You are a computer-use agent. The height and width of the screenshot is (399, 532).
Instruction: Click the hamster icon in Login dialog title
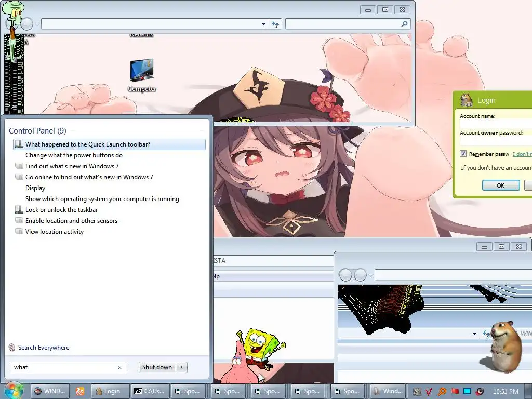[467, 100]
